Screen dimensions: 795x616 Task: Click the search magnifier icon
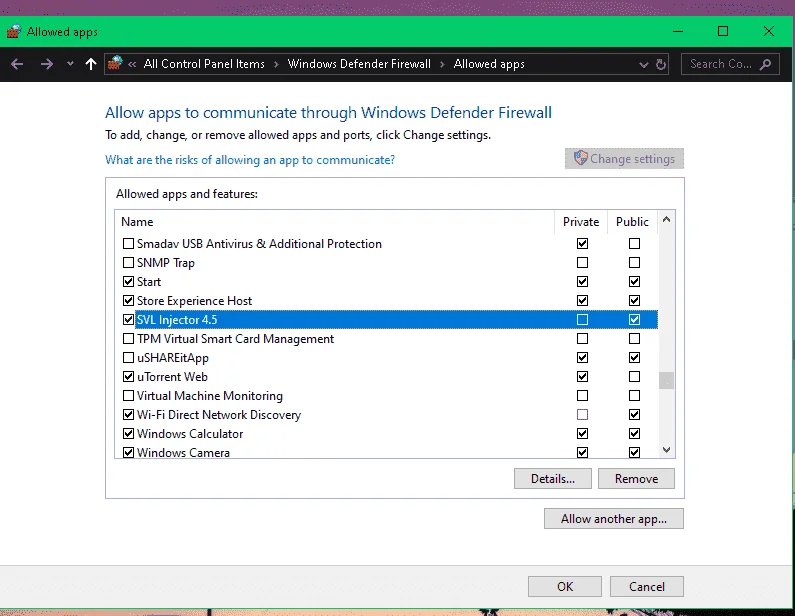pos(766,64)
